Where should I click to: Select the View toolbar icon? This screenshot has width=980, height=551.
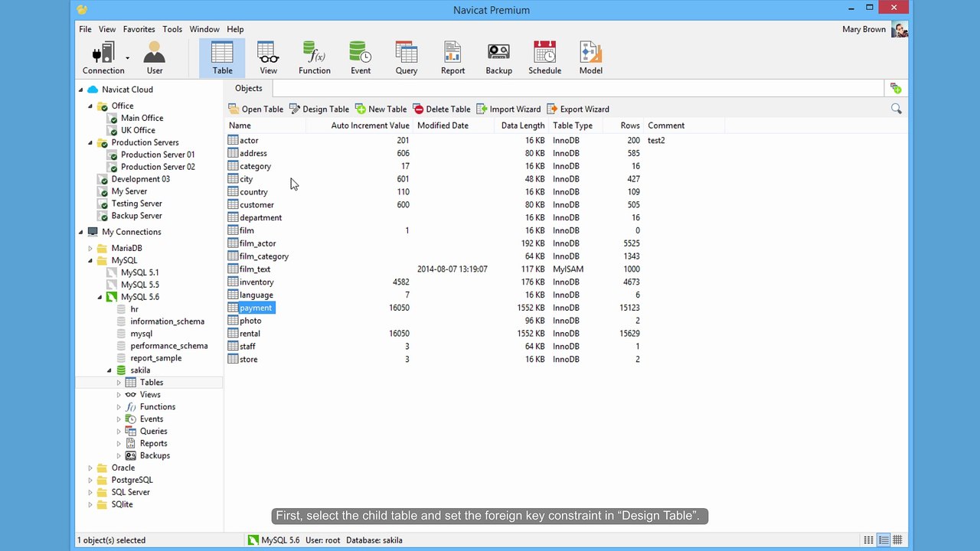(268, 58)
